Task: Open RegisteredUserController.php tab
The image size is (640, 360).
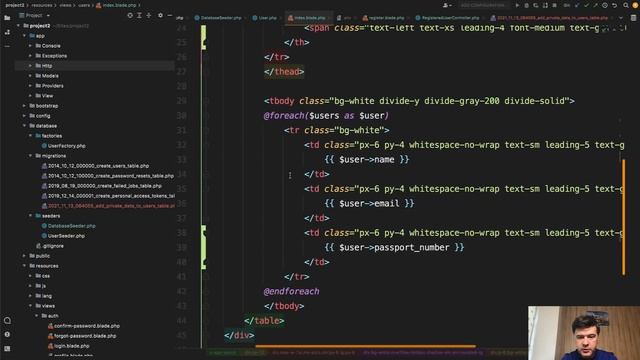Action: pos(448,18)
